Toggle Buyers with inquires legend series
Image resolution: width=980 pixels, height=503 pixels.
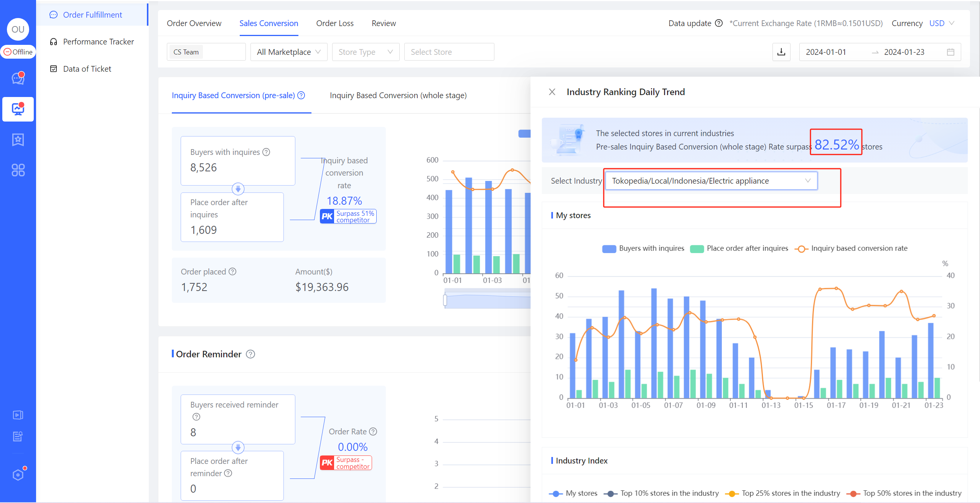pyautogui.click(x=643, y=248)
